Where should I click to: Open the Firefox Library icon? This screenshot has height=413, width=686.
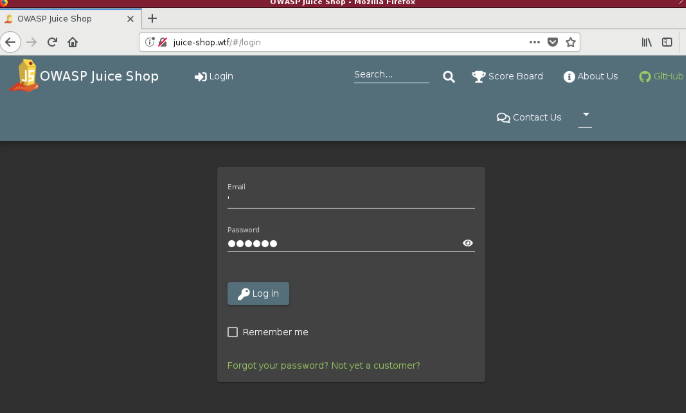(x=647, y=42)
